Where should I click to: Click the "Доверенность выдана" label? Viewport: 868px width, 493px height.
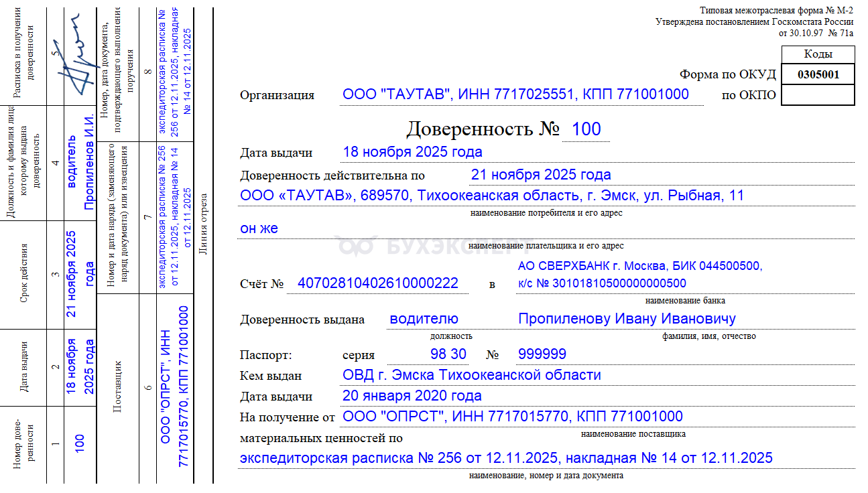pyautogui.click(x=302, y=320)
